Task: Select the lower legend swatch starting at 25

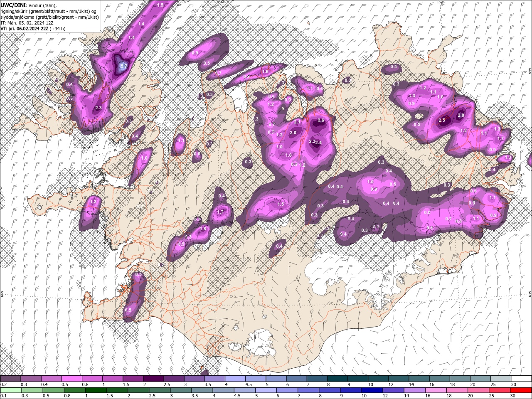Action: coord(500,390)
